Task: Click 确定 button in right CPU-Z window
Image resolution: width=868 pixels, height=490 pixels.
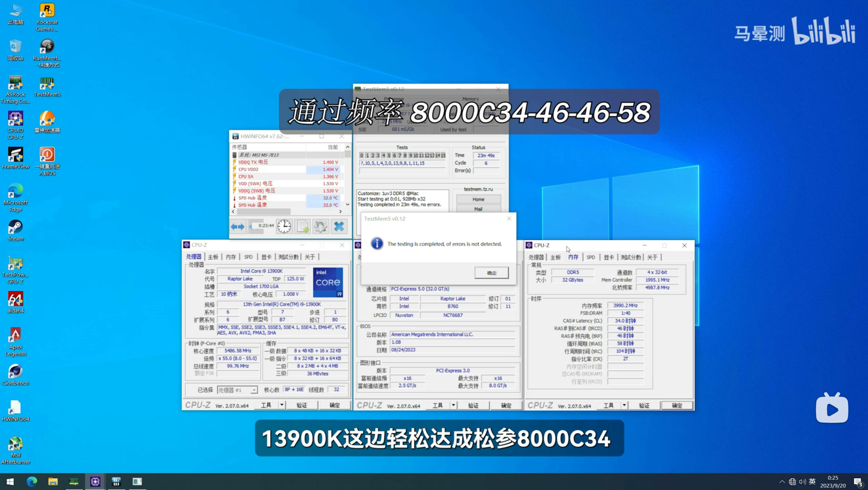Action: pyautogui.click(x=677, y=405)
